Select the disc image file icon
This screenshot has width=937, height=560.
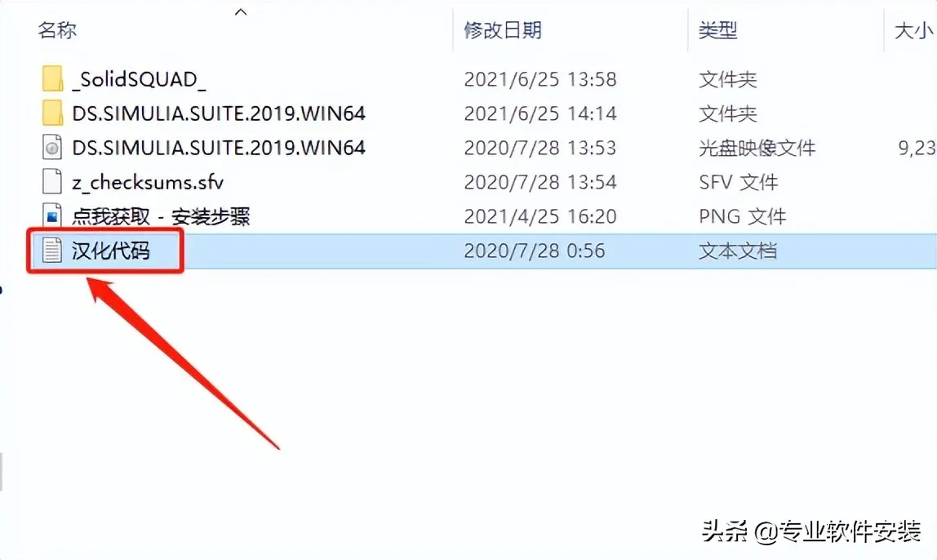52,148
